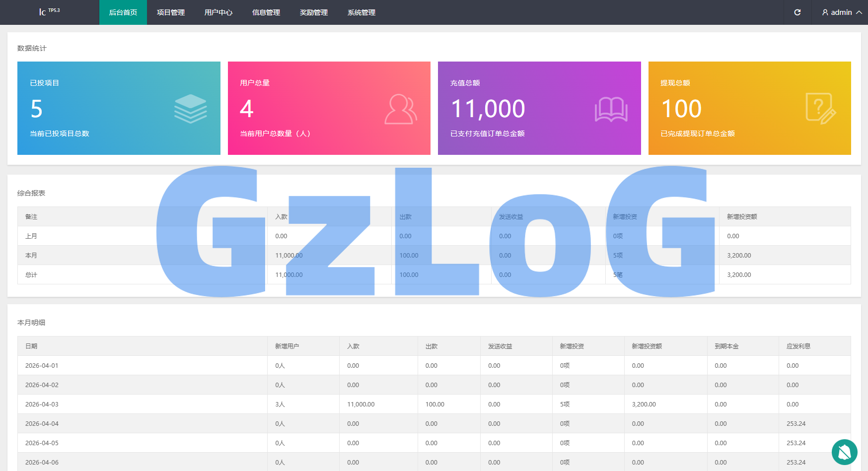Open the 信息管理 navigation menu

pyautogui.click(x=266, y=12)
